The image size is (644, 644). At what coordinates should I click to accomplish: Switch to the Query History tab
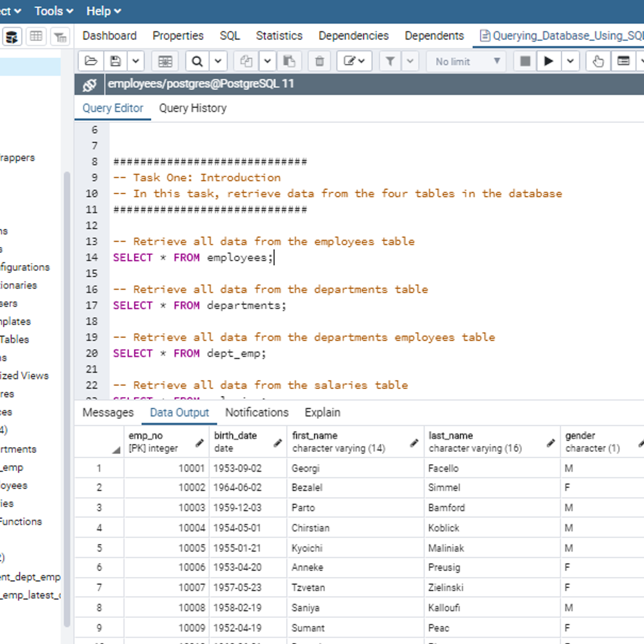tap(193, 108)
